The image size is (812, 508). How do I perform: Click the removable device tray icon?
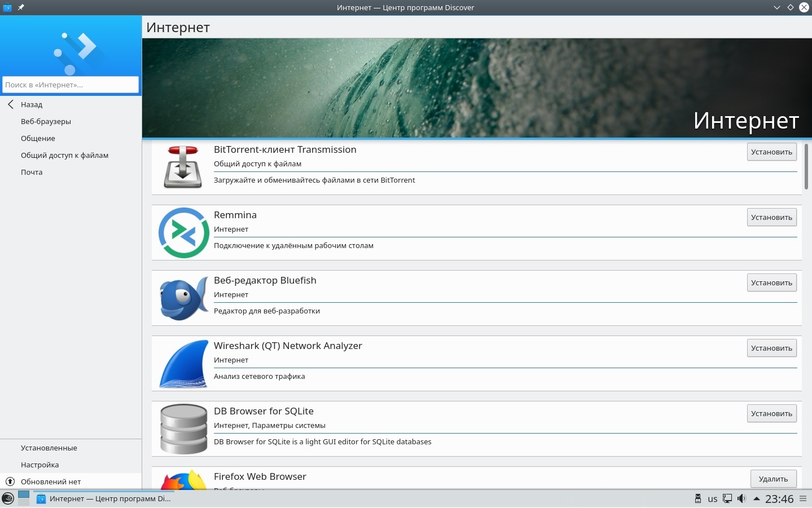pyautogui.click(x=698, y=498)
